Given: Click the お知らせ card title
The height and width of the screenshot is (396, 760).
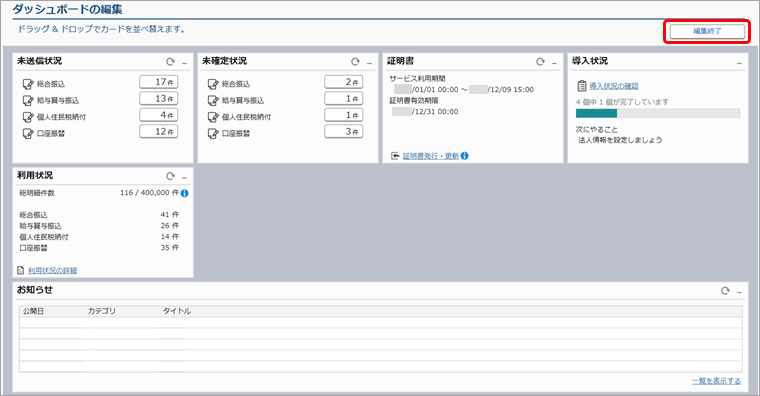Looking at the screenshot, I should pyautogui.click(x=35, y=290).
